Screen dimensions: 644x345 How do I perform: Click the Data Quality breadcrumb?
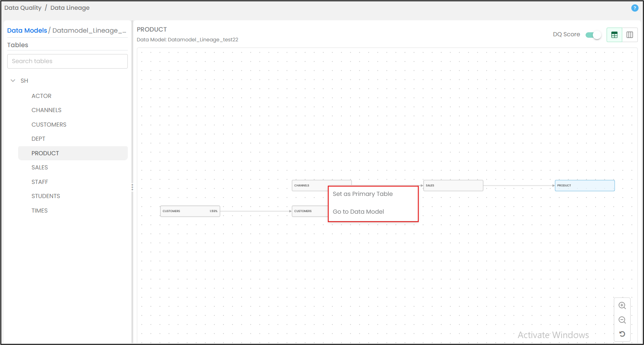(23, 8)
